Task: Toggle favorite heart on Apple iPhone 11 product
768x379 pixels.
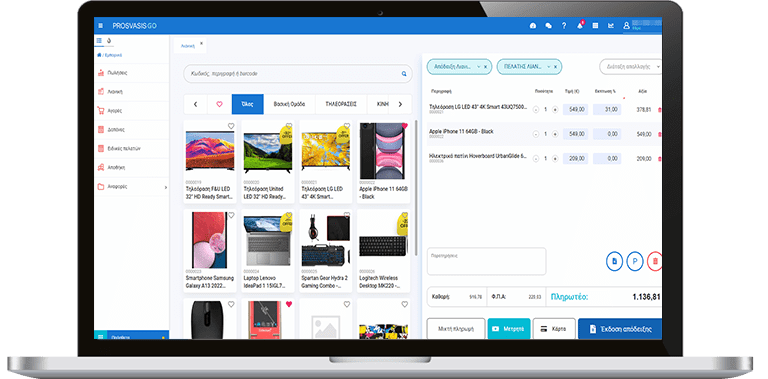Action: [x=405, y=126]
